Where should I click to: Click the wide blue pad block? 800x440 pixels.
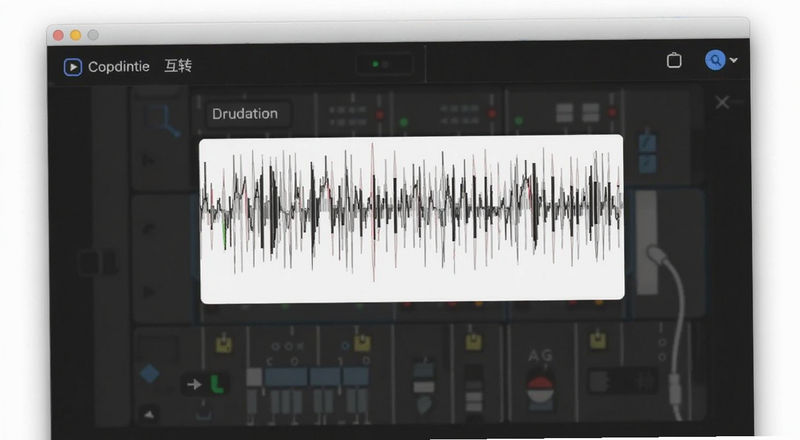click(286, 377)
